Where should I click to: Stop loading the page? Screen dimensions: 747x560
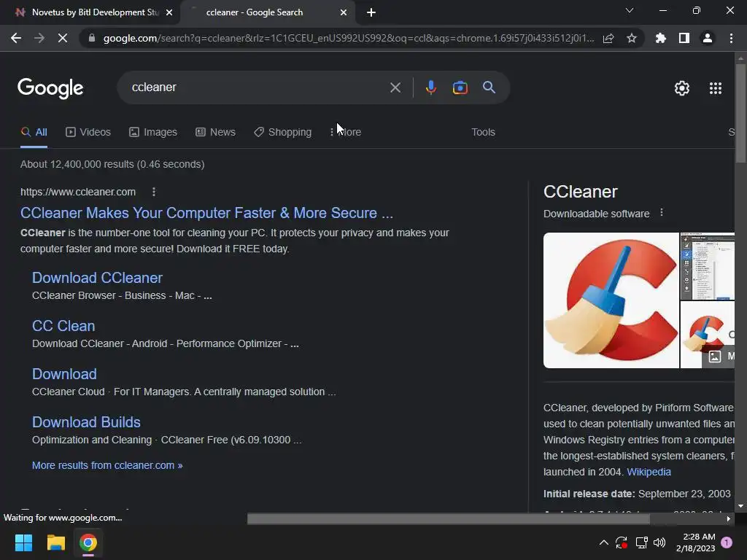coord(63,38)
